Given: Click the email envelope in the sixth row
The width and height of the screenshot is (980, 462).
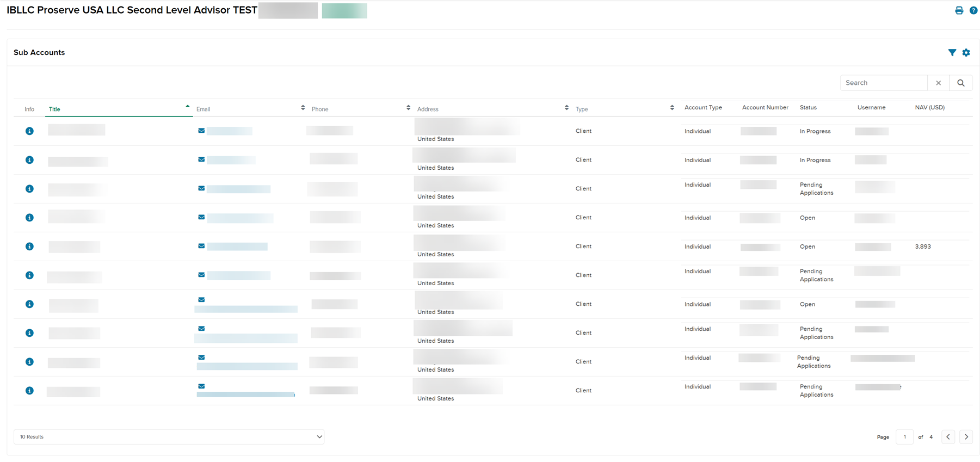Looking at the screenshot, I should [201, 275].
